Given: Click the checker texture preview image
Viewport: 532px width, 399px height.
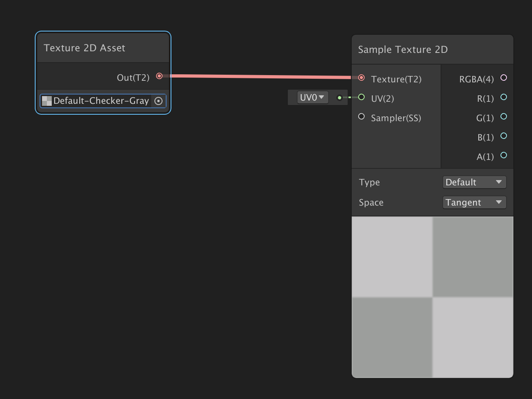Looking at the screenshot, I should pyautogui.click(x=432, y=297).
